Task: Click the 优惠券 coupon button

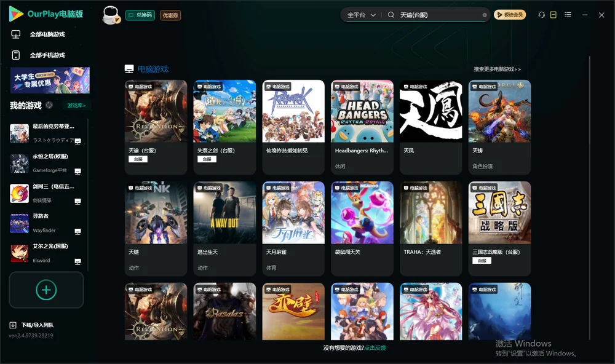Action: point(170,15)
